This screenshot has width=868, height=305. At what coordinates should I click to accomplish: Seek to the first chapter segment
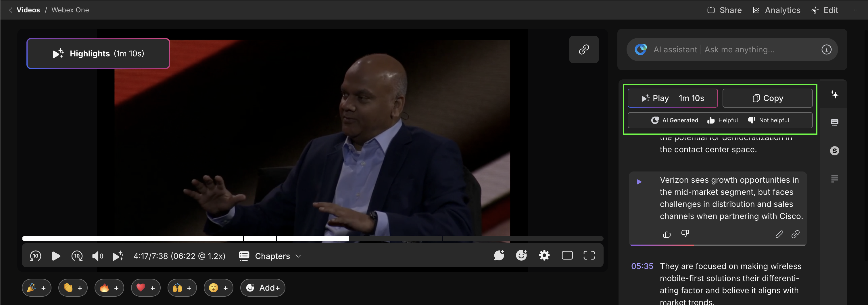[133, 239]
